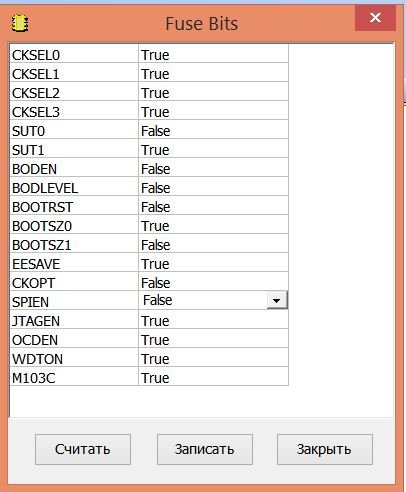Click the Записать button
Screen dimensions: 406x492
(x=205, y=449)
